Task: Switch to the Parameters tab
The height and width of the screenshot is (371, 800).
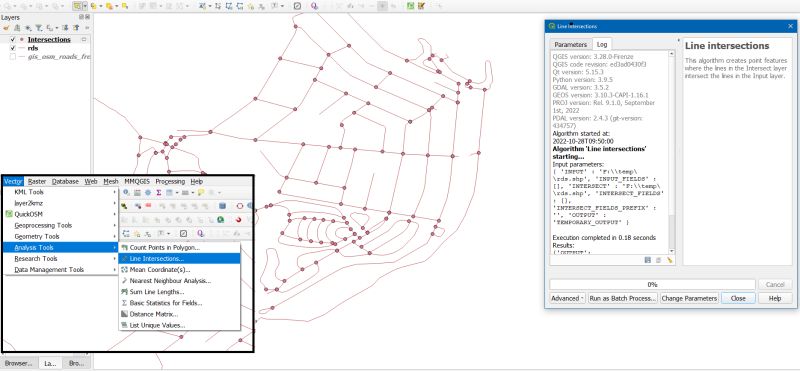Action: coord(571,44)
